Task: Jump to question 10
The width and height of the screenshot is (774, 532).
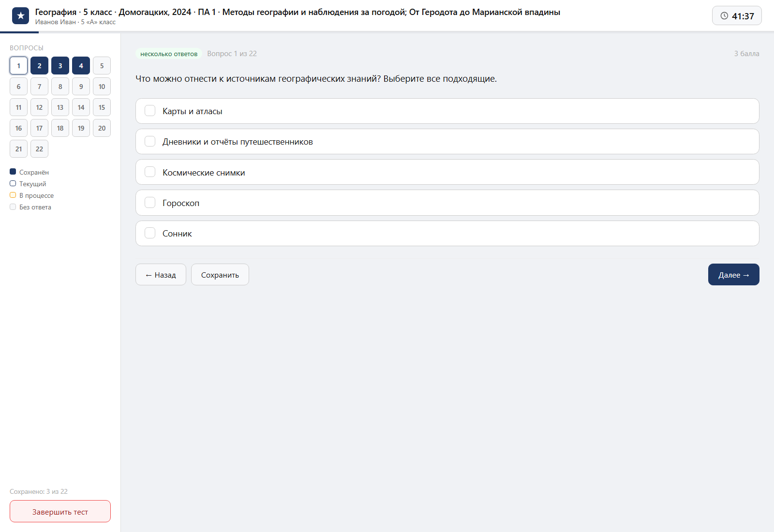Action: 102,87
